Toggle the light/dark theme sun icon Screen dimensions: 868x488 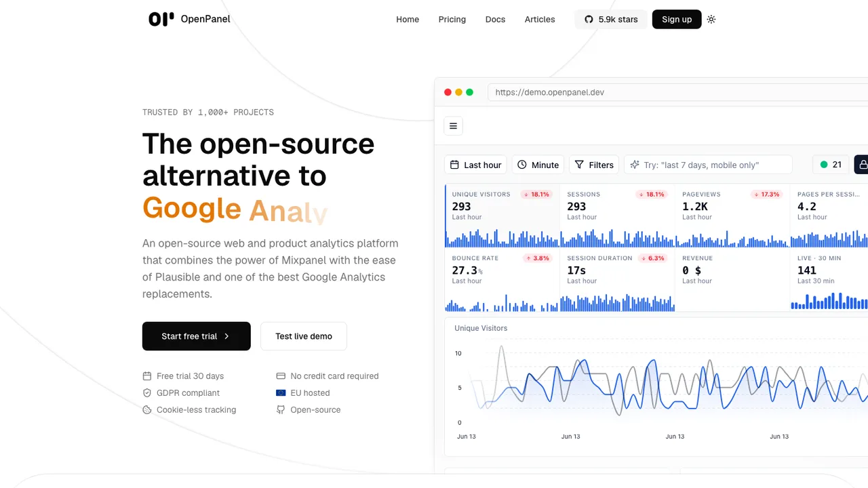711,20
